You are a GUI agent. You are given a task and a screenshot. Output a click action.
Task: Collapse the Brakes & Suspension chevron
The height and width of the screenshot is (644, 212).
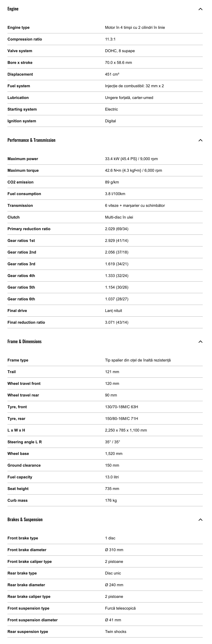(200, 520)
